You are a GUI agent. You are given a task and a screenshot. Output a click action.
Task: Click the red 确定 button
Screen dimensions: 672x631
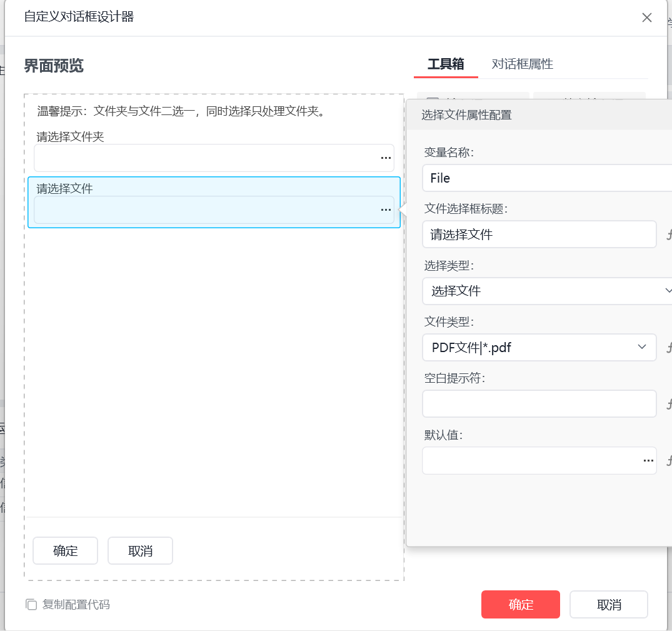tap(520, 604)
